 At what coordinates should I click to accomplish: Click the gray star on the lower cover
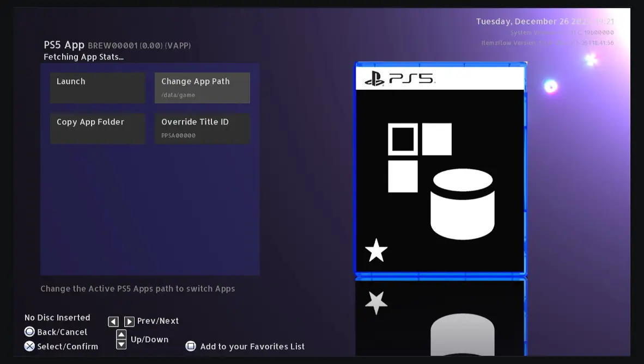pos(376,303)
